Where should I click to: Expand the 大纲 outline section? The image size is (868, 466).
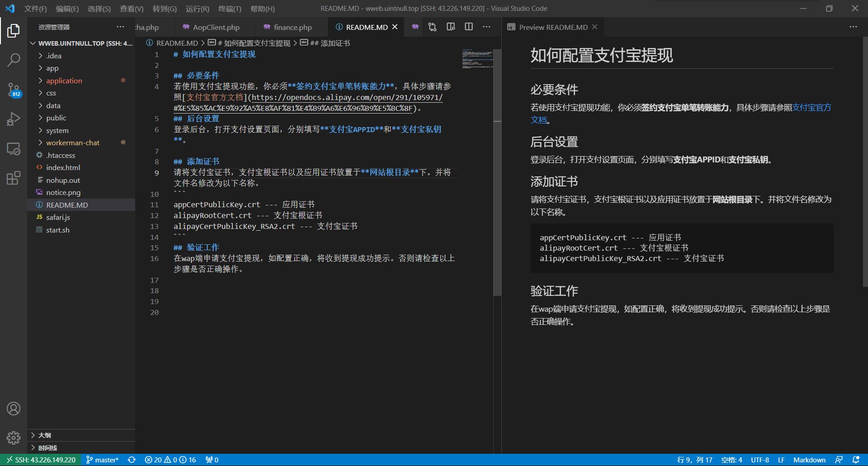81,435
